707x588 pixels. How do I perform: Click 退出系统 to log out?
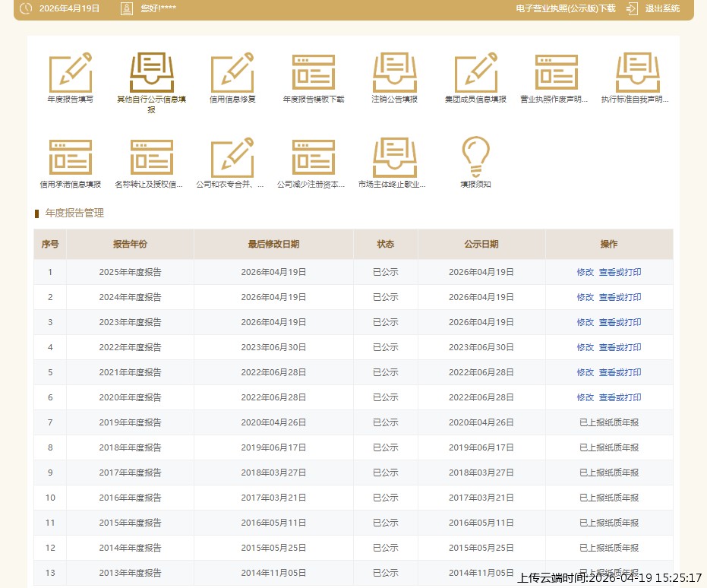point(661,9)
